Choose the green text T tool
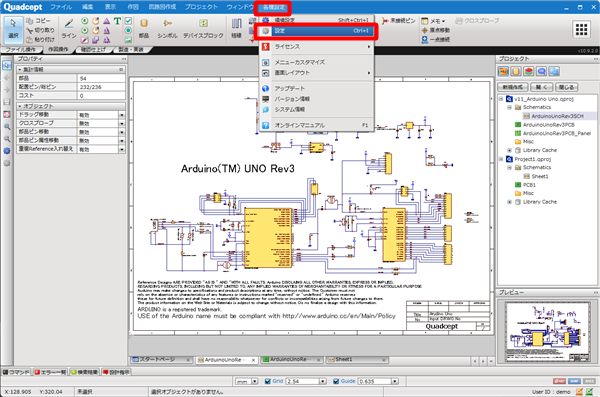 pos(117,21)
